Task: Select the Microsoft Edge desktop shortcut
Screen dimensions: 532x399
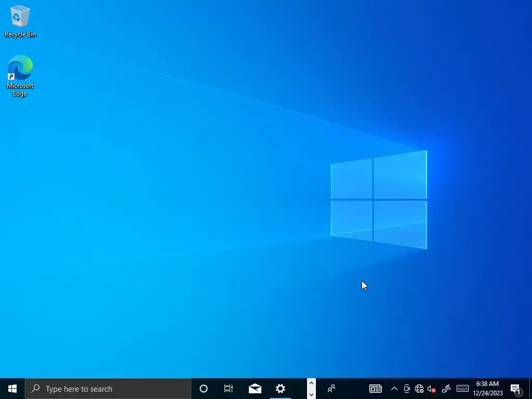Action: tap(20, 76)
